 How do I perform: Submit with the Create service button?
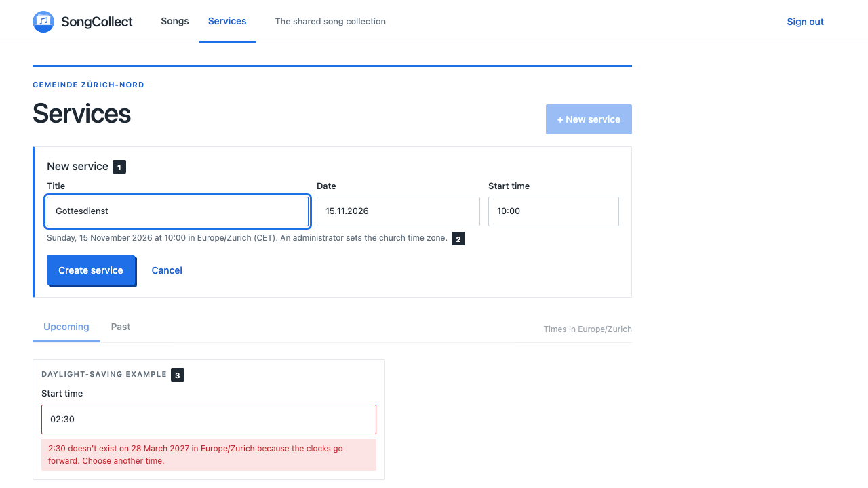[x=91, y=270]
